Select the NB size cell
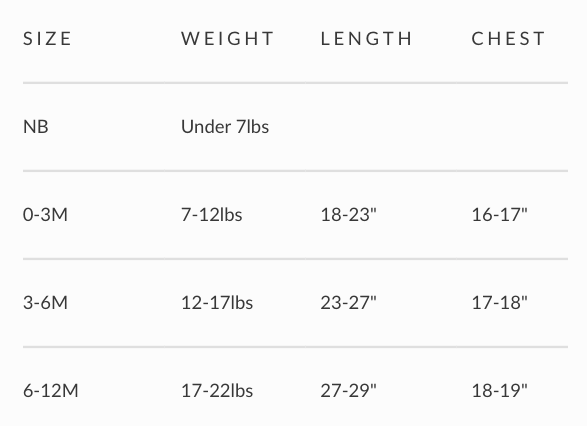 (36, 127)
